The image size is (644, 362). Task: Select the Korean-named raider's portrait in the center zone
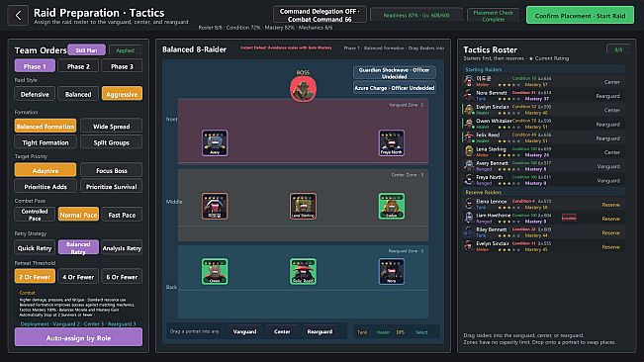(215, 206)
